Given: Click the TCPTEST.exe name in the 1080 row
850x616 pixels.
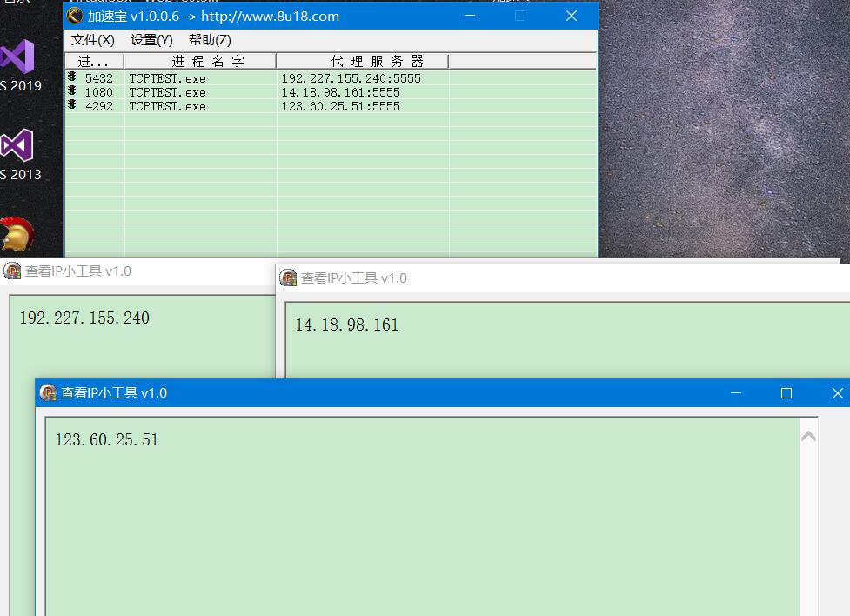Looking at the screenshot, I should click(168, 93).
